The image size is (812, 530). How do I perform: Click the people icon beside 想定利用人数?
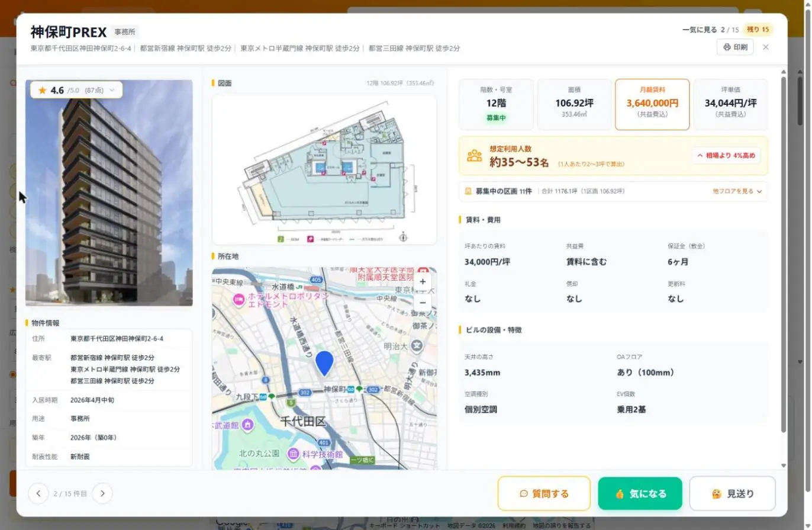pos(475,156)
